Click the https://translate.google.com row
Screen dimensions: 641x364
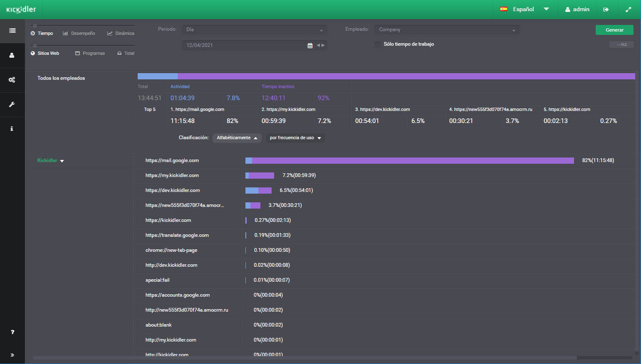384,235
